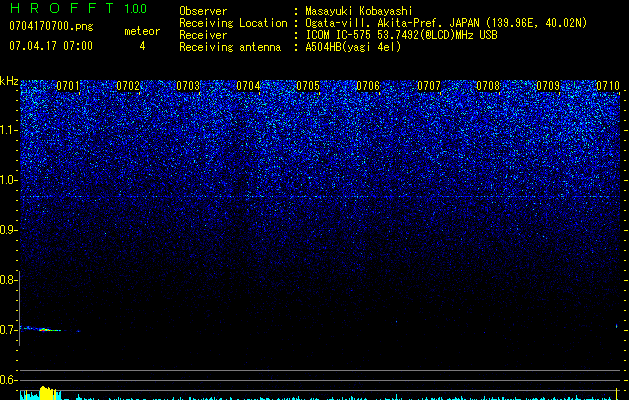
Task: Click the 0703 time marker
Action: 188,86
